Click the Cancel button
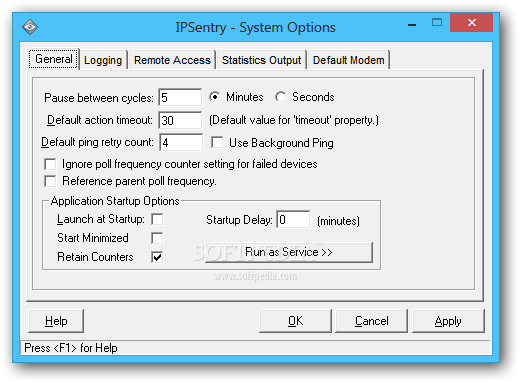This screenshot has width=520, height=383. click(x=371, y=321)
